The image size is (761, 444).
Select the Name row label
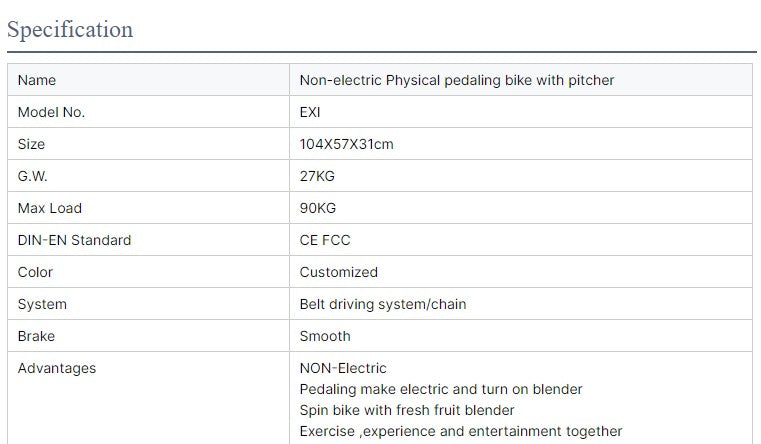point(37,80)
